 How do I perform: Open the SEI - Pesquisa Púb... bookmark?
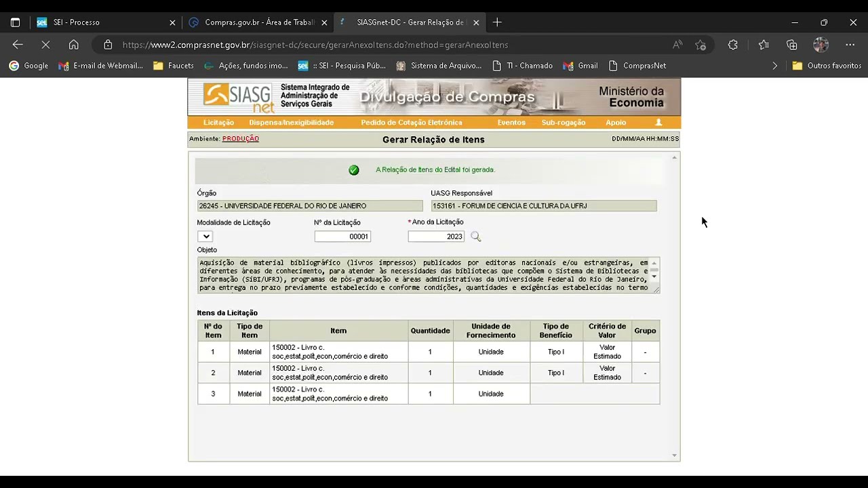click(342, 66)
